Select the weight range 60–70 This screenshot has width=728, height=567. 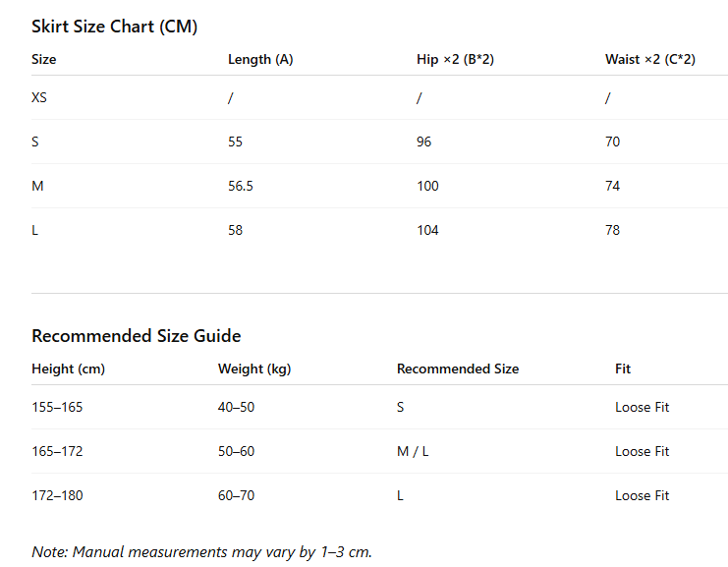coord(237,495)
